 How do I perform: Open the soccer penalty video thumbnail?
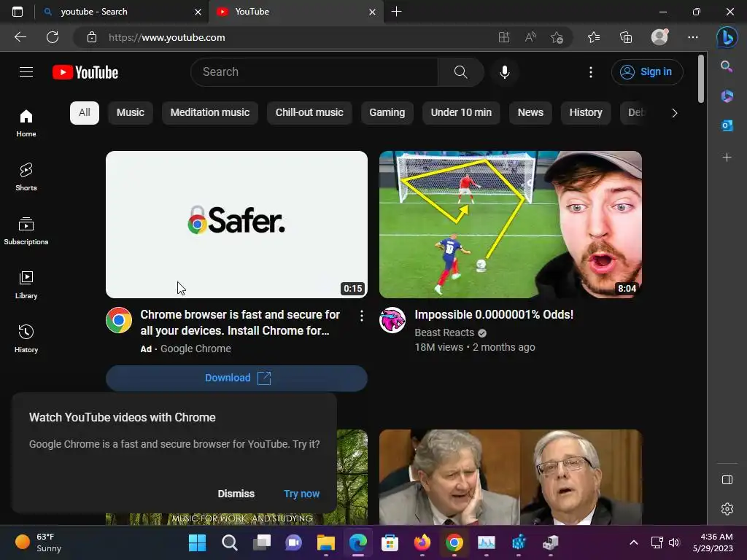[510, 225]
